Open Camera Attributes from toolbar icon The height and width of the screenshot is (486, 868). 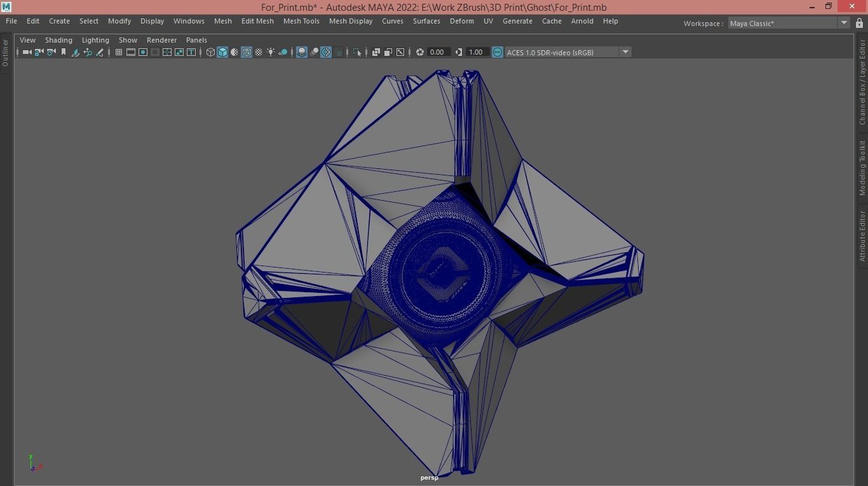(51, 52)
